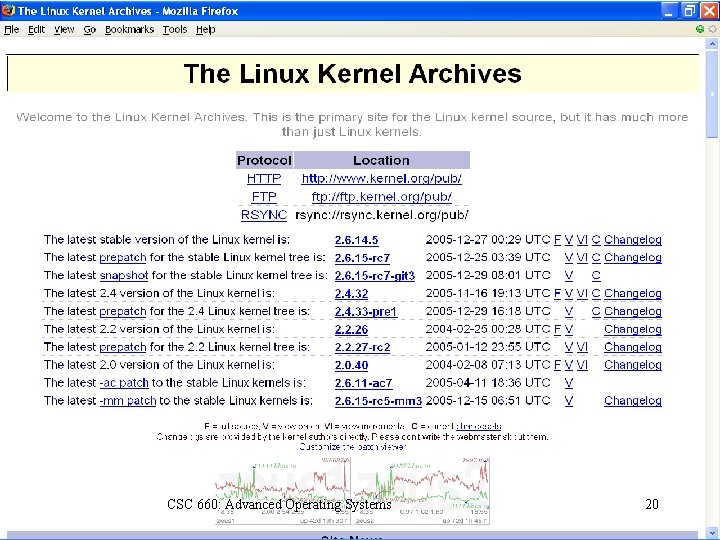The image size is (720, 540).
Task: Open ftp://ftp.kernel.org/pub/ link
Action: (382, 197)
